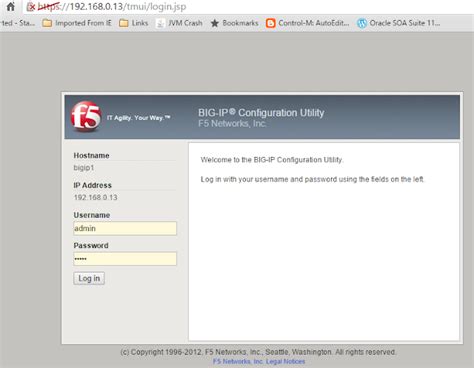Click the BIG-IP Configuration Utility title
474x368 pixels.
pos(261,113)
